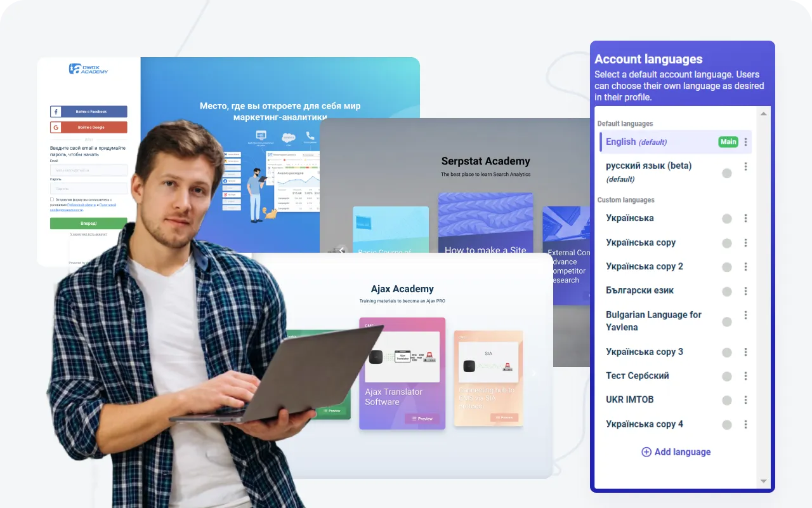Click the Serpstat Academy heading
Screen dimensions: 812x508
click(x=485, y=161)
